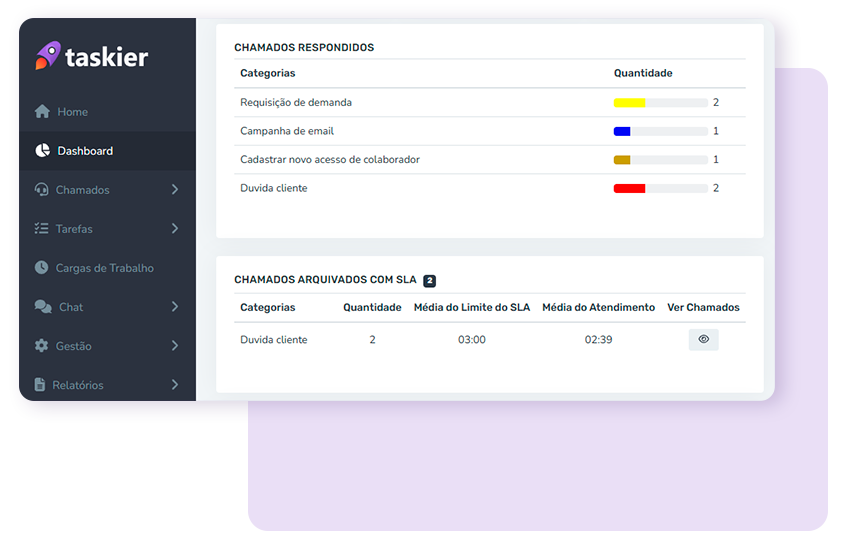847x554 pixels.
Task: Click the taskier rocket logo icon
Action: tap(47, 56)
